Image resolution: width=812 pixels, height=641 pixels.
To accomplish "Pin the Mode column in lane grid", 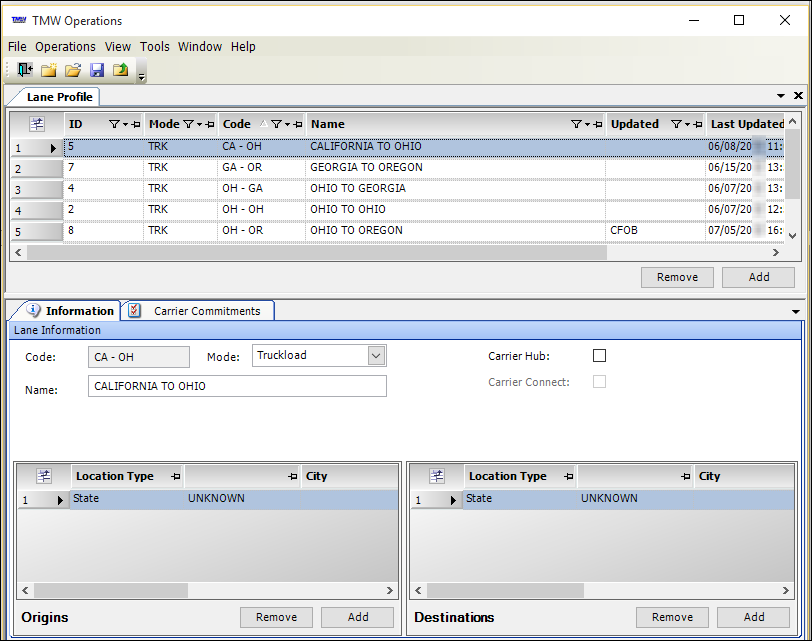I will point(211,124).
